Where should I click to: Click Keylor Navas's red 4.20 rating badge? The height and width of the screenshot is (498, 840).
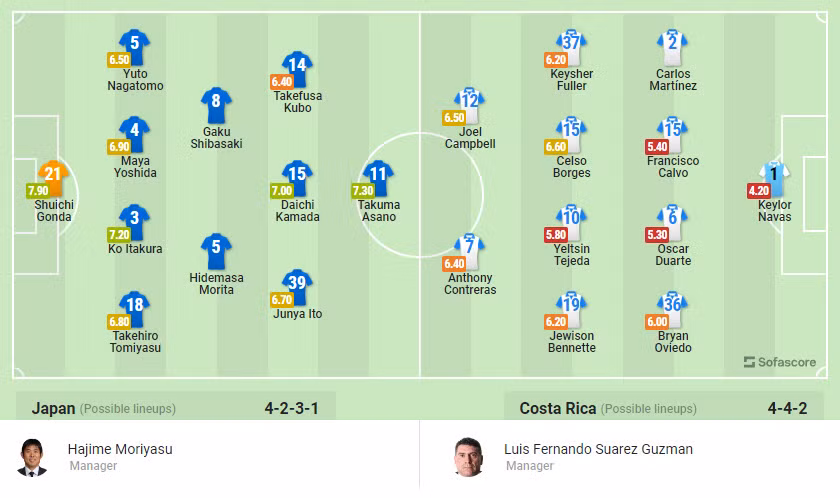(x=758, y=190)
